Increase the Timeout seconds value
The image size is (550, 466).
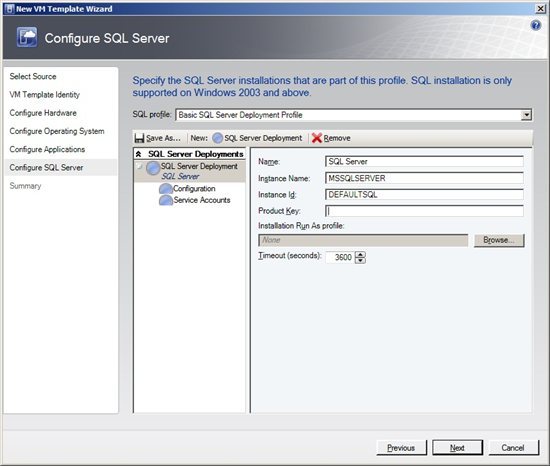[361, 254]
